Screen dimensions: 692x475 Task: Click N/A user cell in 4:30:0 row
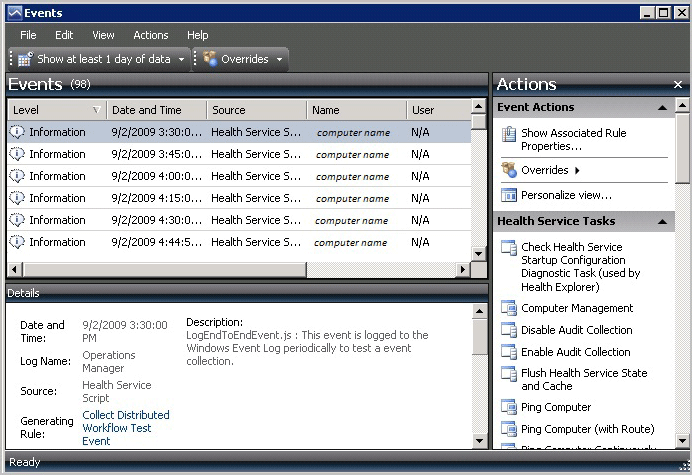click(x=420, y=220)
